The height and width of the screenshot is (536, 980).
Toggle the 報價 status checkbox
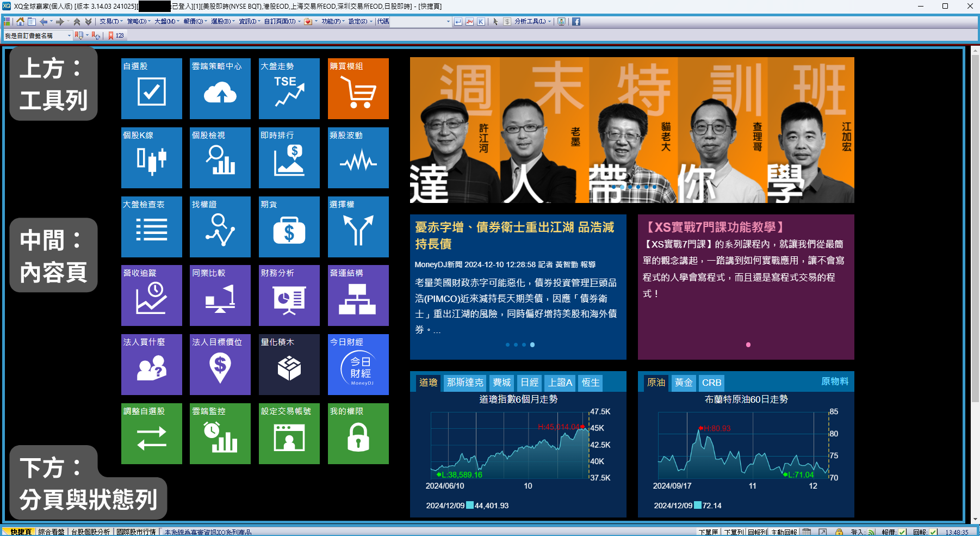902,532
